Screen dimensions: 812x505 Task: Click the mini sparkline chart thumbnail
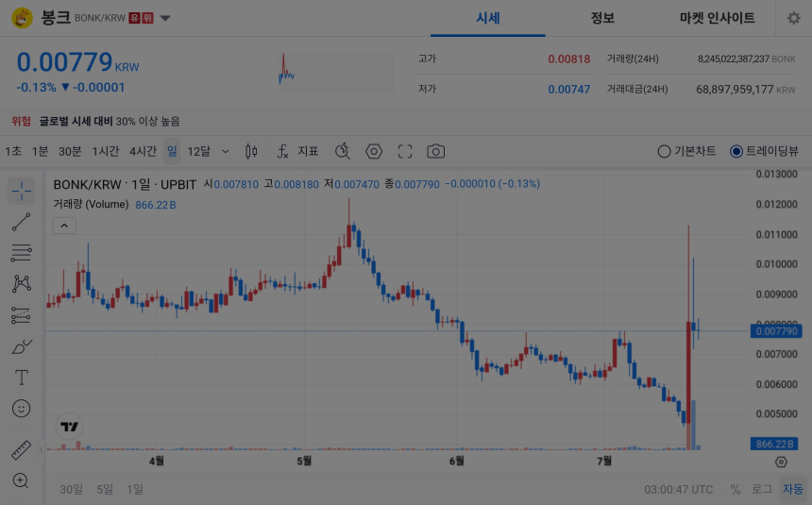tap(335, 73)
